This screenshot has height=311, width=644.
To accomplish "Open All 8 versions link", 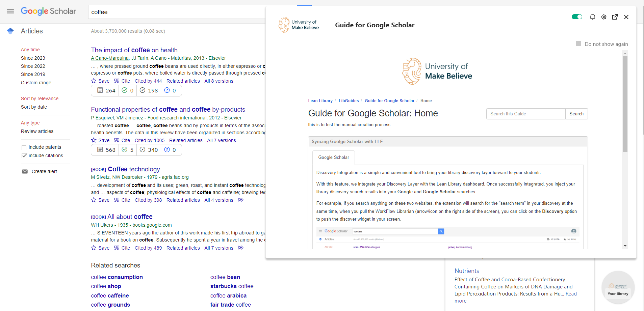I will coord(219,81).
